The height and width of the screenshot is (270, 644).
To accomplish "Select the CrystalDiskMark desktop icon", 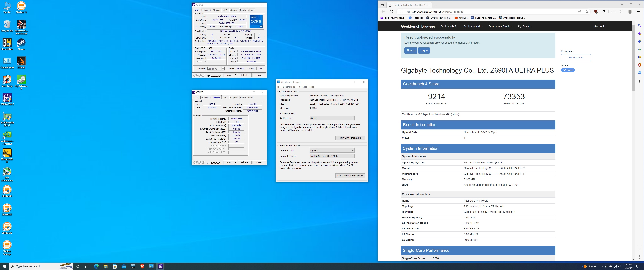I will [21, 82].
